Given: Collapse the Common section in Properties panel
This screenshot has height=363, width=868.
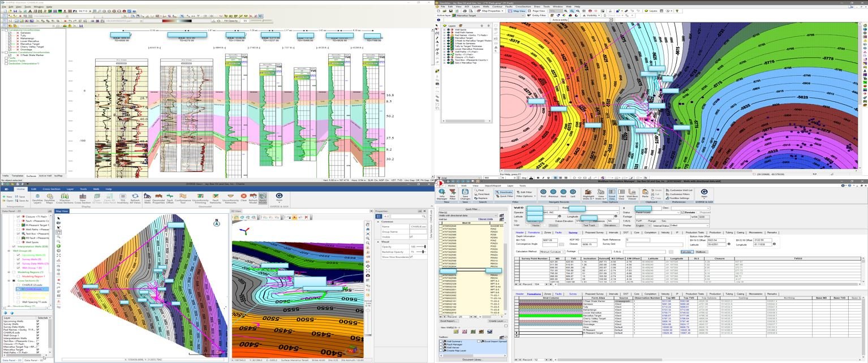Looking at the screenshot, I should [x=378, y=222].
